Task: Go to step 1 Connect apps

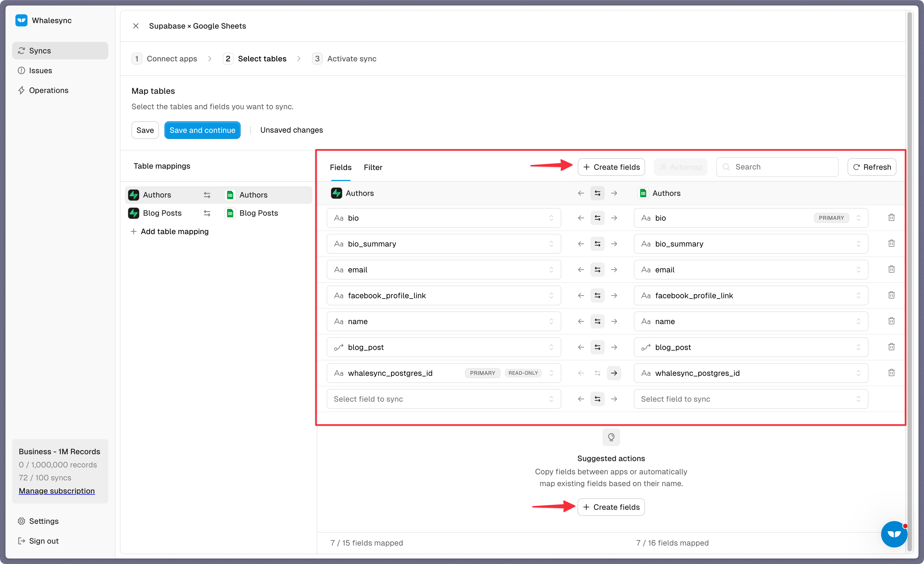Action: [x=164, y=59]
